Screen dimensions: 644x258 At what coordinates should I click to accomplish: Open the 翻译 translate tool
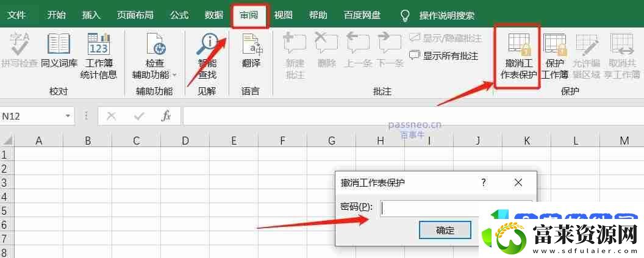[x=251, y=50]
